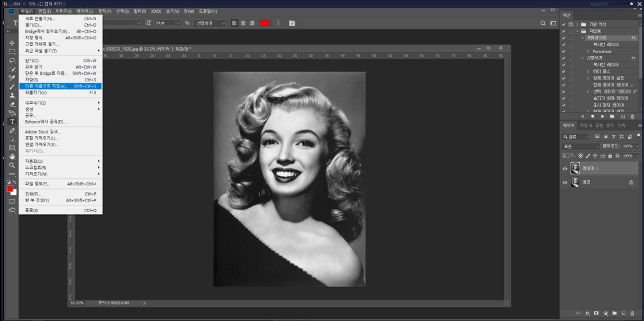
Task: Switch to the 문자 panel tab
Action: click(x=610, y=125)
